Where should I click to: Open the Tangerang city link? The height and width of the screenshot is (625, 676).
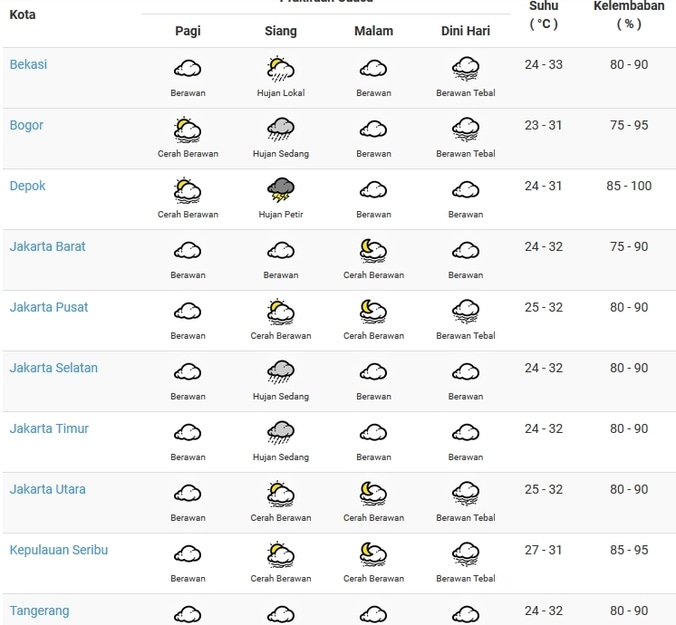39,611
